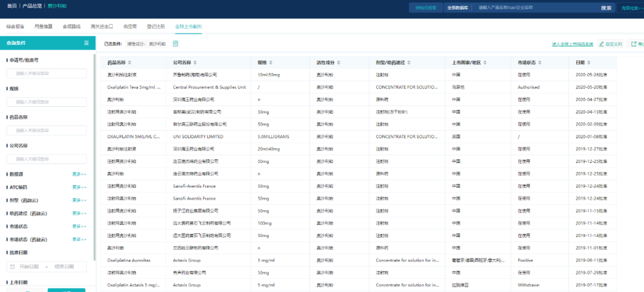
Task: Expand 更多 for 市场状态 filter
Action: [79, 226]
